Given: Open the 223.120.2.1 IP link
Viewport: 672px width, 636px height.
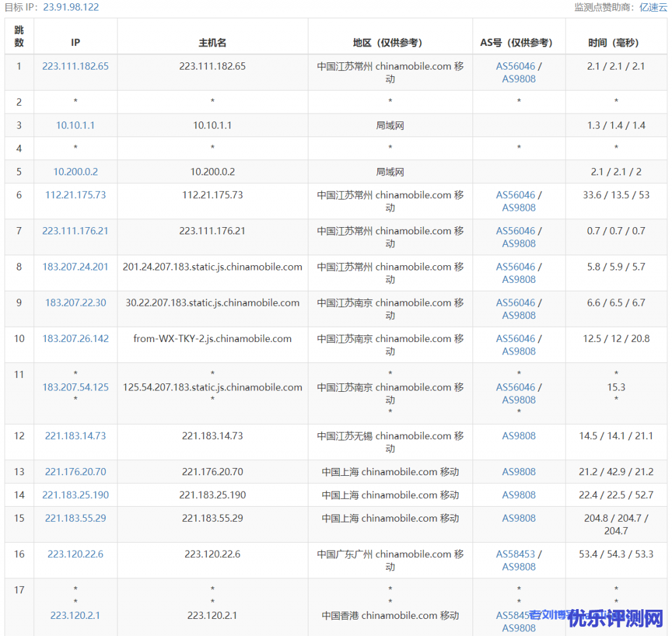Looking at the screenshot, I should point(75,616).
